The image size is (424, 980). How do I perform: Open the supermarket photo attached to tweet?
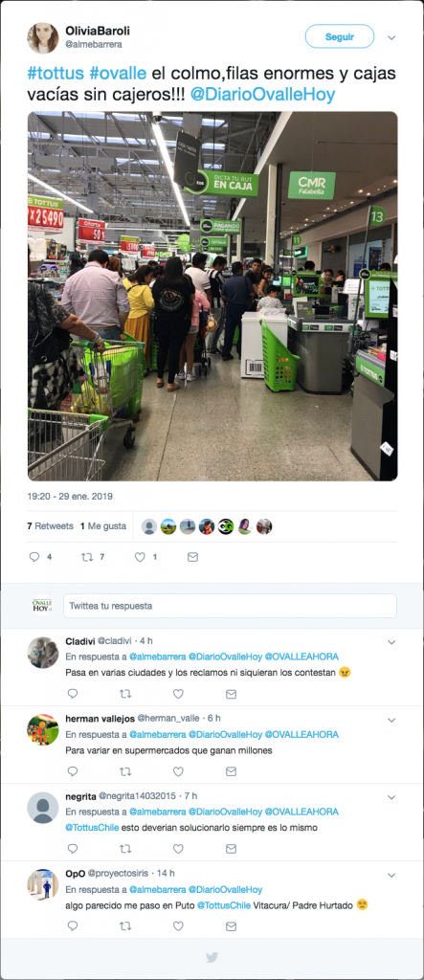point(212,297)
